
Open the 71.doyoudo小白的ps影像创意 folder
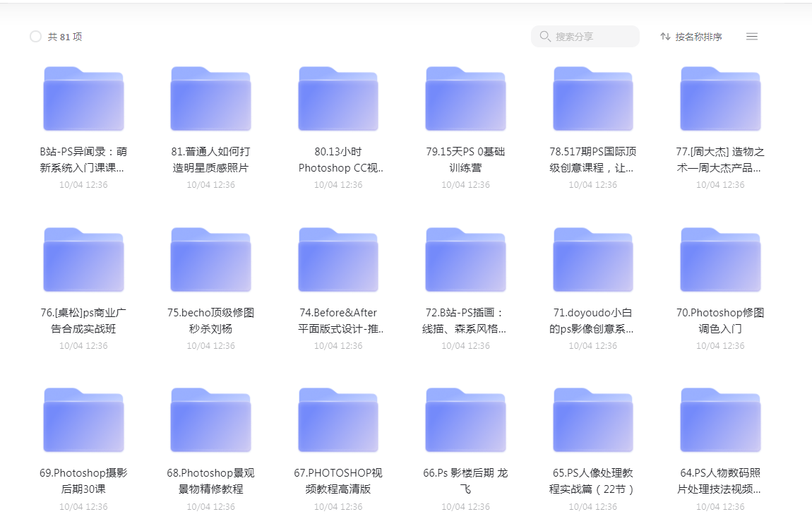(592, 260)
